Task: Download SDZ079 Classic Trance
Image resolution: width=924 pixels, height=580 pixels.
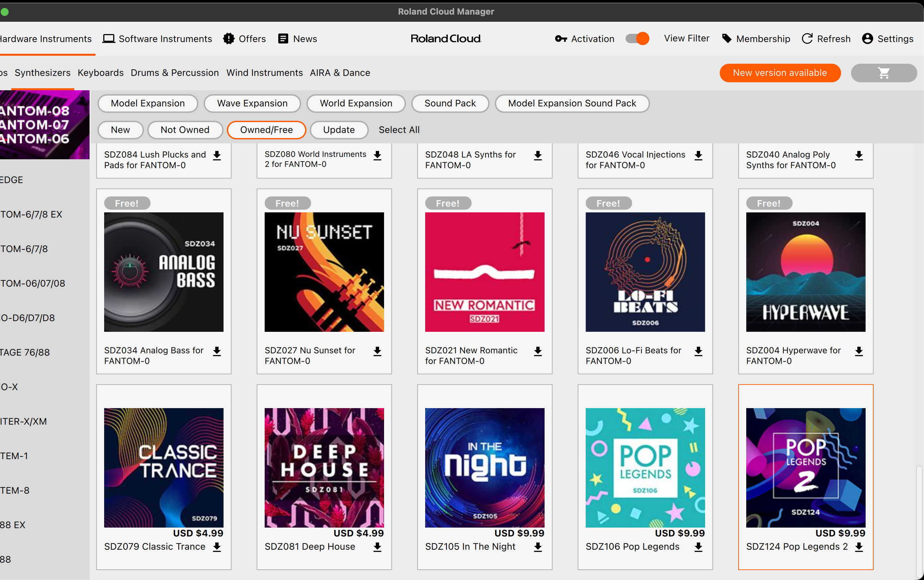Action: click(x=217, y=547)
